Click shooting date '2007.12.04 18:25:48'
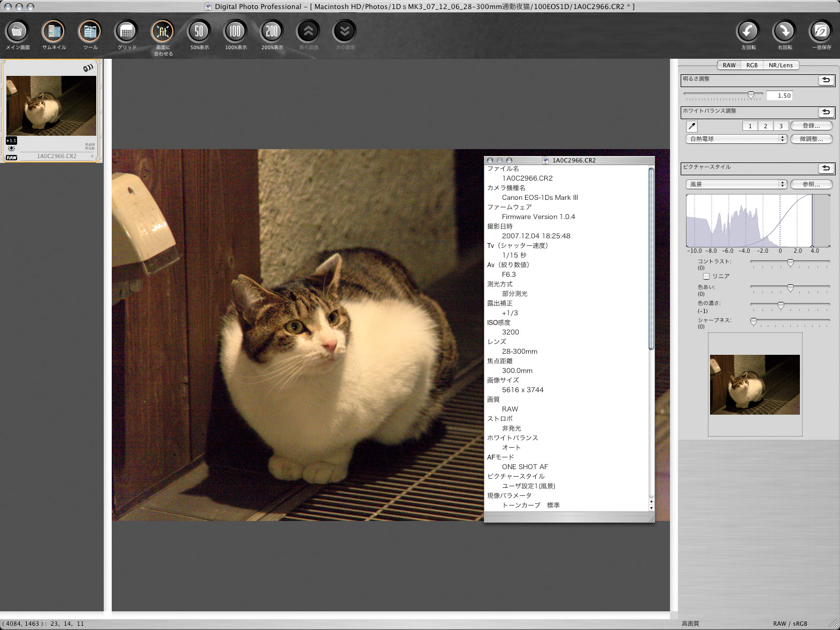The width and height of the screenshot is (840, 630). (x=536, y=236)
